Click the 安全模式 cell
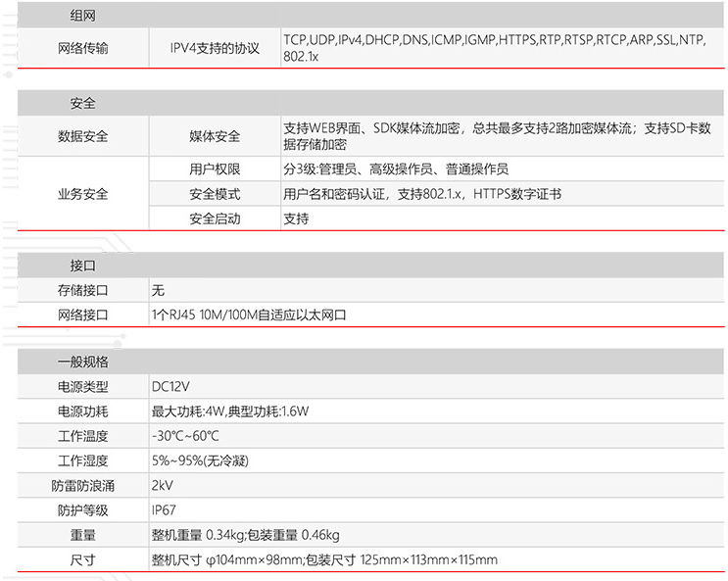This screenshot has width=728, height=581. [x=215, y=194]
